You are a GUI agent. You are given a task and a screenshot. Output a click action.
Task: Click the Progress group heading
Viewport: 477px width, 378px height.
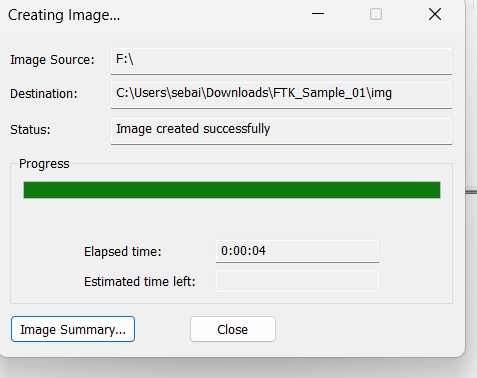44,164
